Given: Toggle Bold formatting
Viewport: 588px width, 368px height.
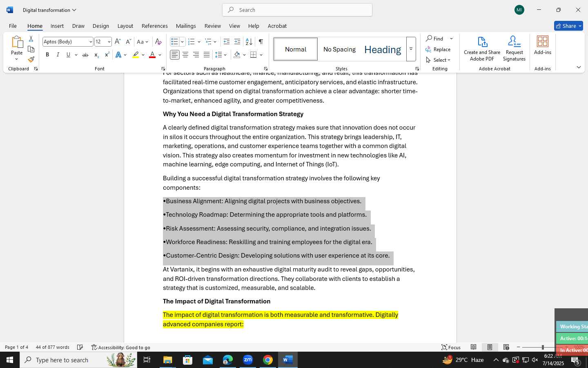Looking at the screenshot, I should coord(47,55).
